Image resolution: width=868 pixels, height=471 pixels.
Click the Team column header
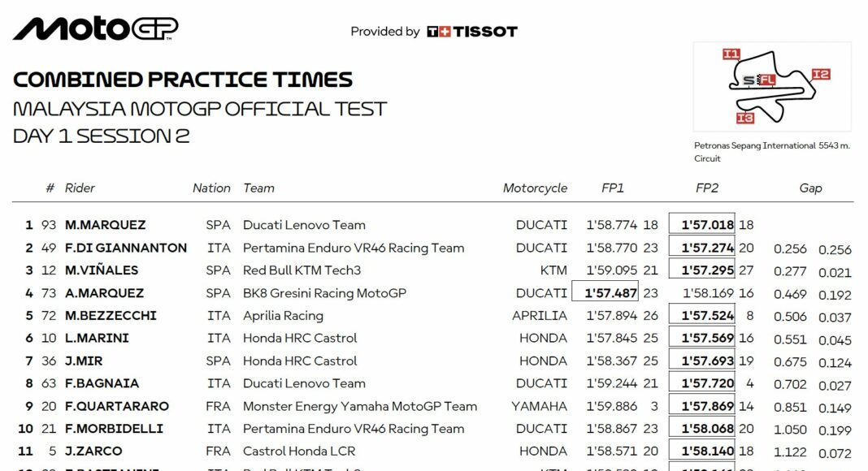pyautogui.click(x=258, y=188)
